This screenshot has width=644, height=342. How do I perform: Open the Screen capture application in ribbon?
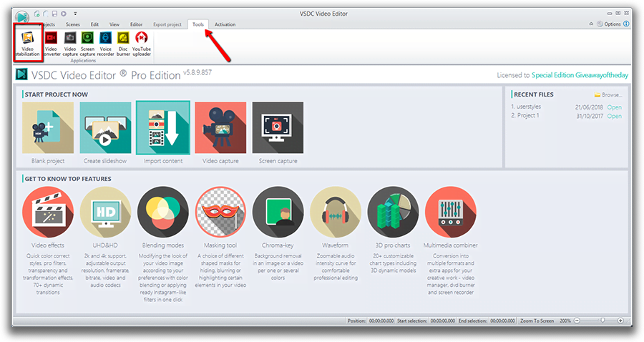click(87, 44)
